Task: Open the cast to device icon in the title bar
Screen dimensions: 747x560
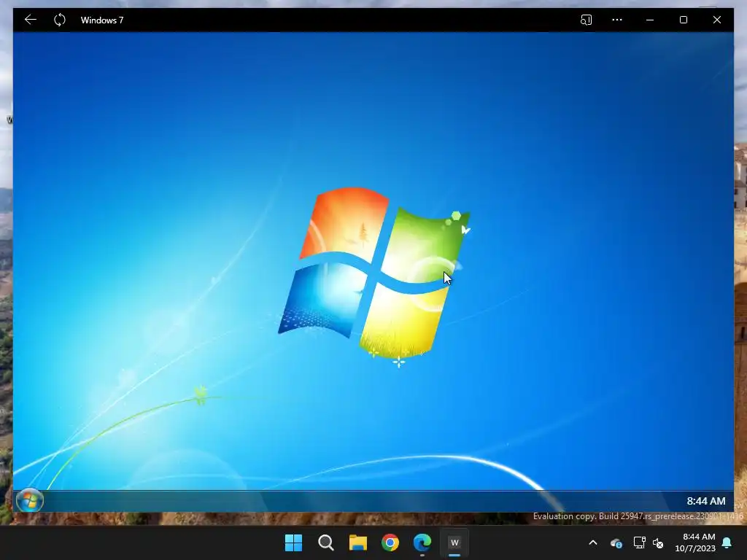Action: coord(586,20)
